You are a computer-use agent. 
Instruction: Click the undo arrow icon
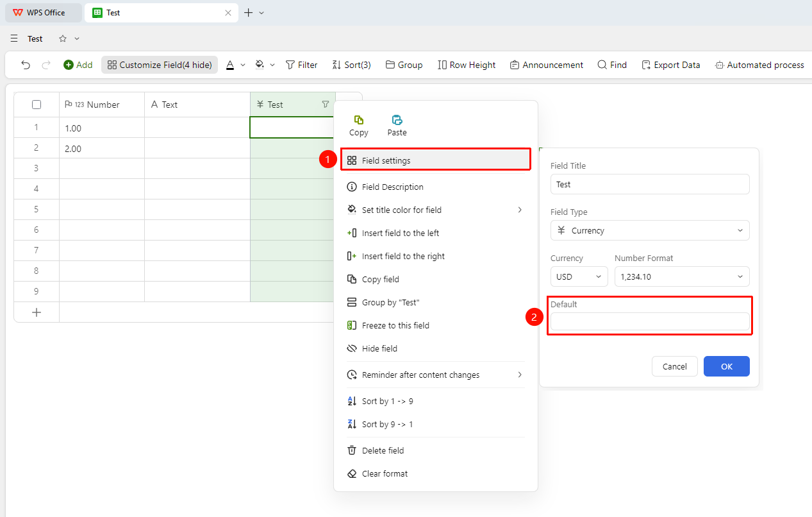[x=26, y=65]
